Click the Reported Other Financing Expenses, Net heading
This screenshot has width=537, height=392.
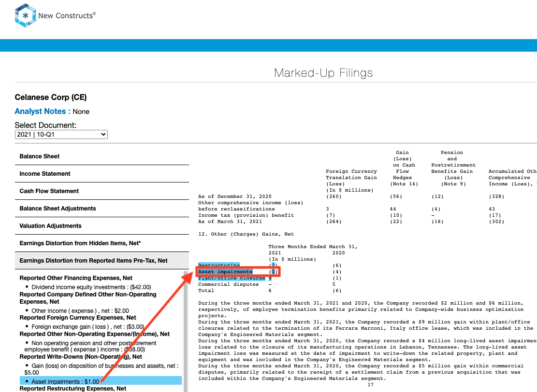coord(76,278)
